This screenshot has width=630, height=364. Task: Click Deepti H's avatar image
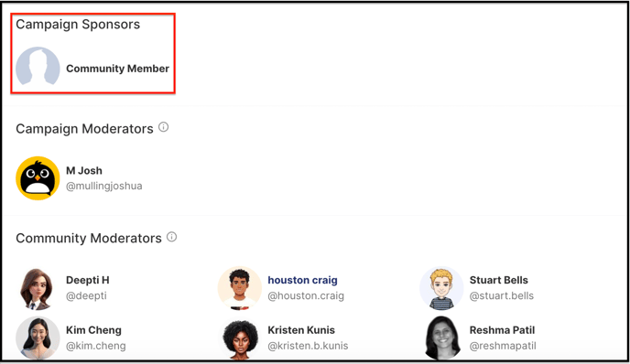pyautogui.click(x=37, y=288)
